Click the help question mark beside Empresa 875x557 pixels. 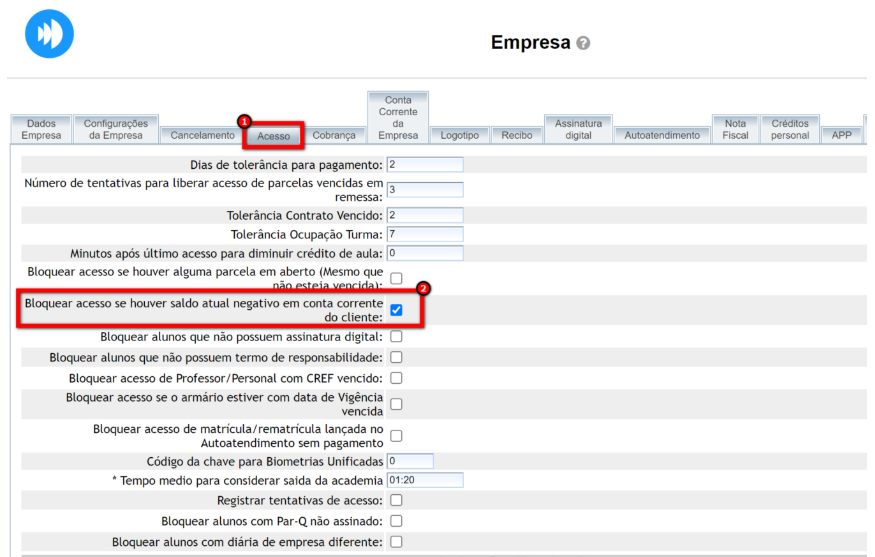pos(583,44)
